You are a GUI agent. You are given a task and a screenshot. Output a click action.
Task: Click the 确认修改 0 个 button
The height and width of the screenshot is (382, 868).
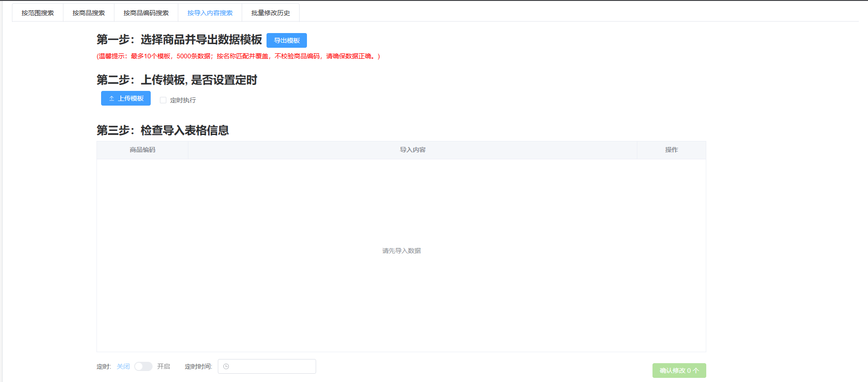click(x=679, y=371)
